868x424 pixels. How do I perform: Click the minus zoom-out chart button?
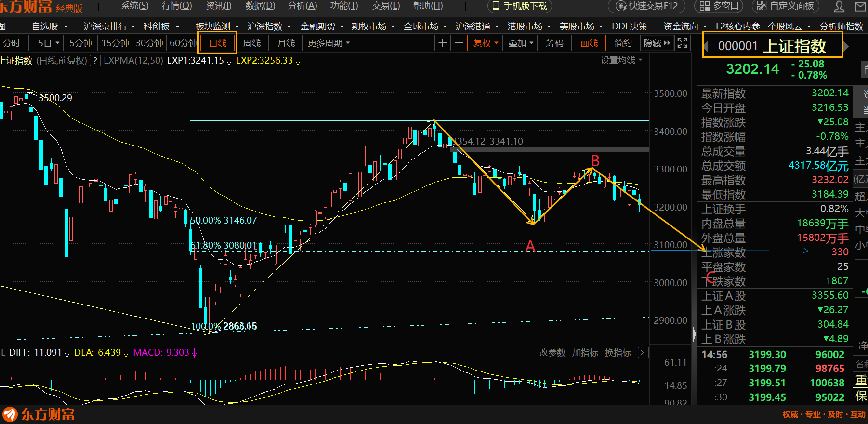[x=459, y=43]
